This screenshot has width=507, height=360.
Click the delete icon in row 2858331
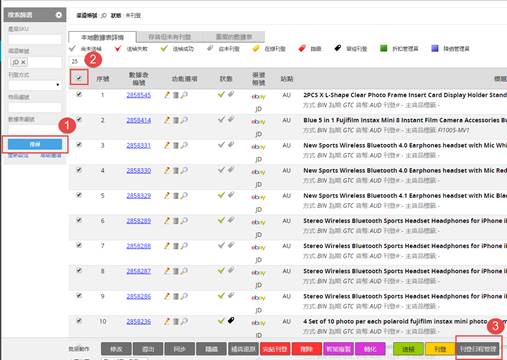[176, 145]
